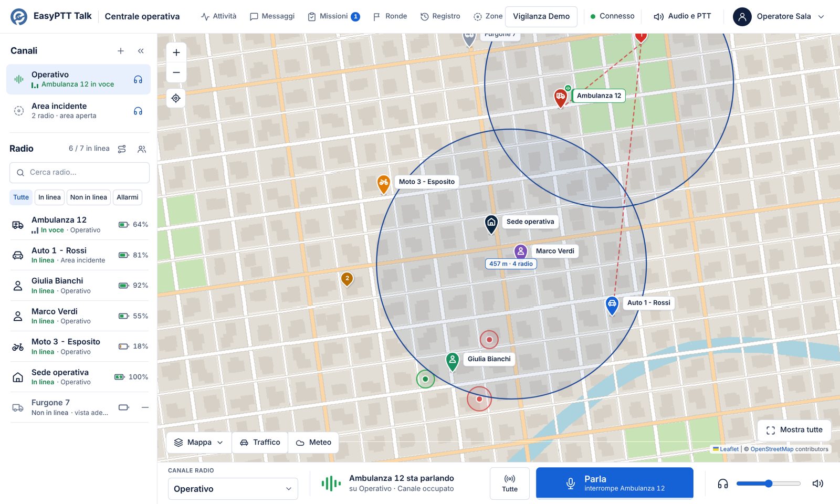Toggle the Traffico map overlay
This screenshot has width=840, height=504.
coord(260,443)
